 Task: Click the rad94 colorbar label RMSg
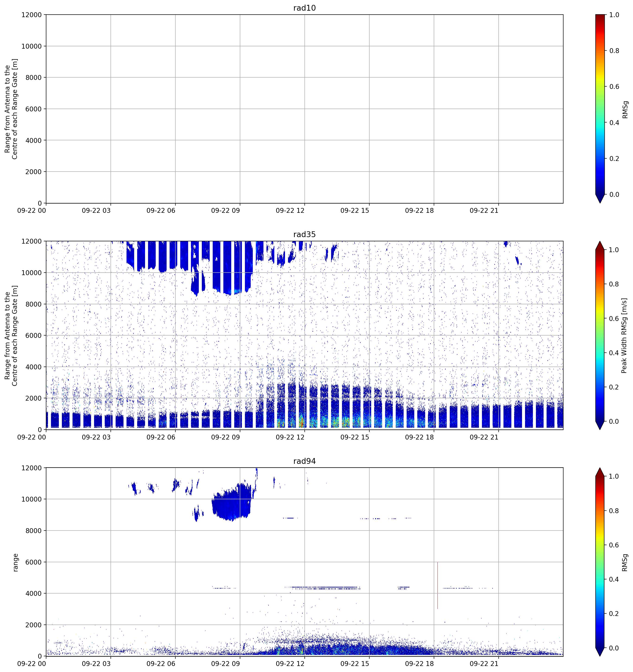pyautogui.click(x=625, y=562)
